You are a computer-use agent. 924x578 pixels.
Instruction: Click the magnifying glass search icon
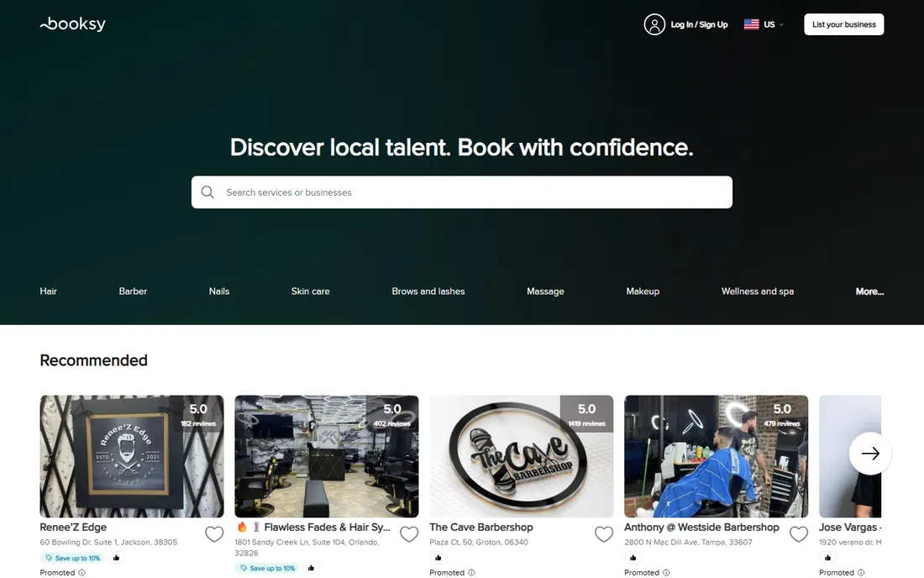click(207, 192)
